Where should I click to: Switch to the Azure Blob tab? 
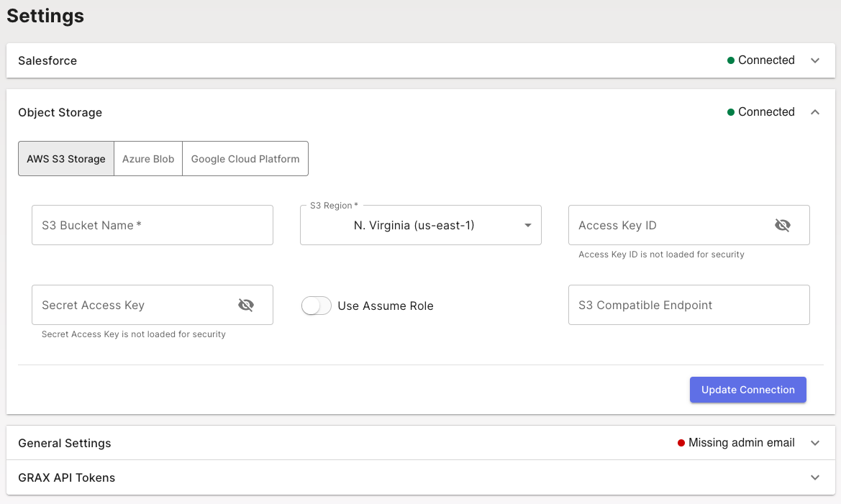[x=148, y=159]
